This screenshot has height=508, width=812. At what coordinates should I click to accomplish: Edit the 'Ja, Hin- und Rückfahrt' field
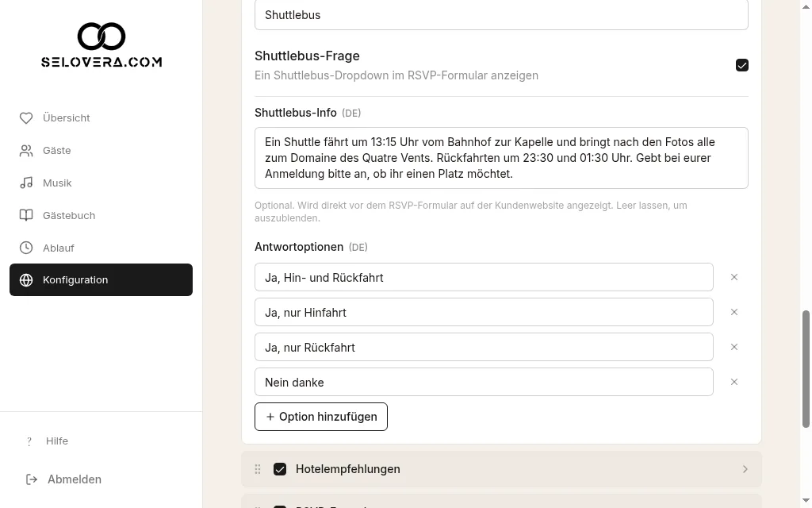coord(484,277)
